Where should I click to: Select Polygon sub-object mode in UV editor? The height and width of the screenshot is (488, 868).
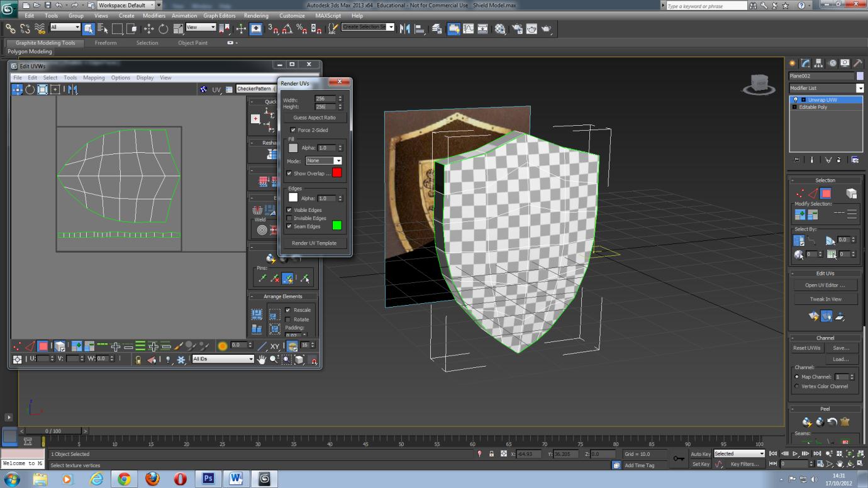coord(43,346)
